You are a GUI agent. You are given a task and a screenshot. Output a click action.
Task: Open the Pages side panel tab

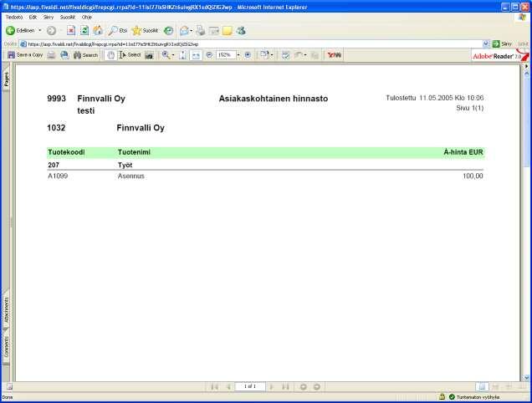click(7, 79)
